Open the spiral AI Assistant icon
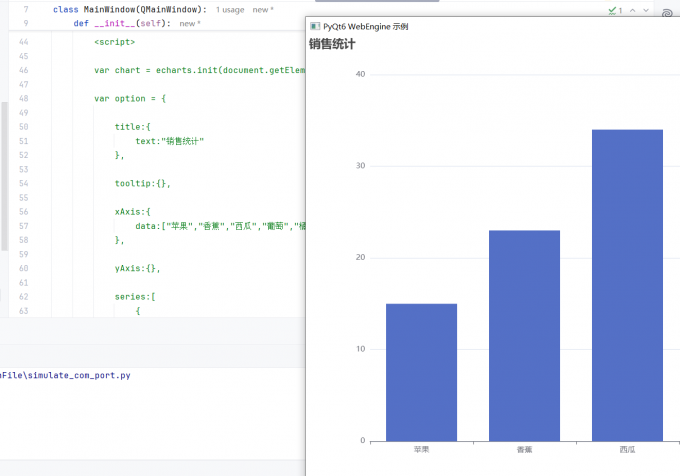The height and width of the screenshot is (476, 680). 667,13
